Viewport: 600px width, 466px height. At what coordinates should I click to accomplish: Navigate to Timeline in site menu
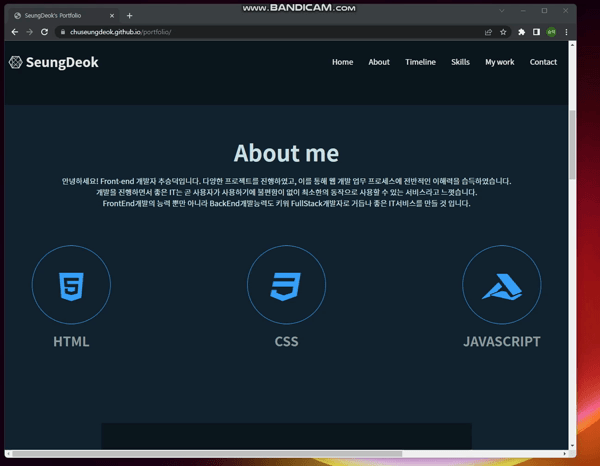420,62
